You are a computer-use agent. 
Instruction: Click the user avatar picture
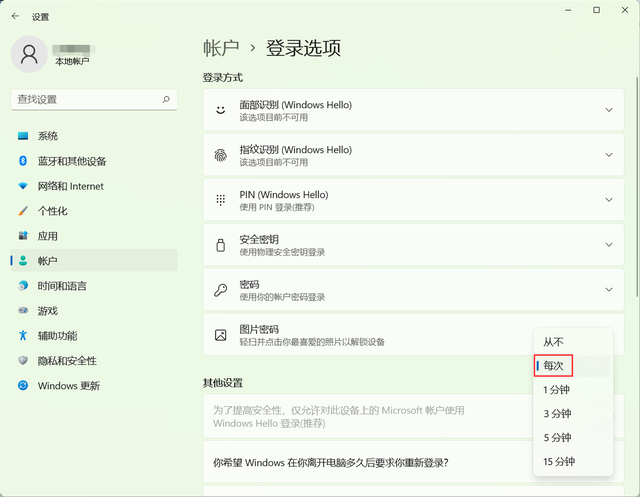[x=29, y=54]
